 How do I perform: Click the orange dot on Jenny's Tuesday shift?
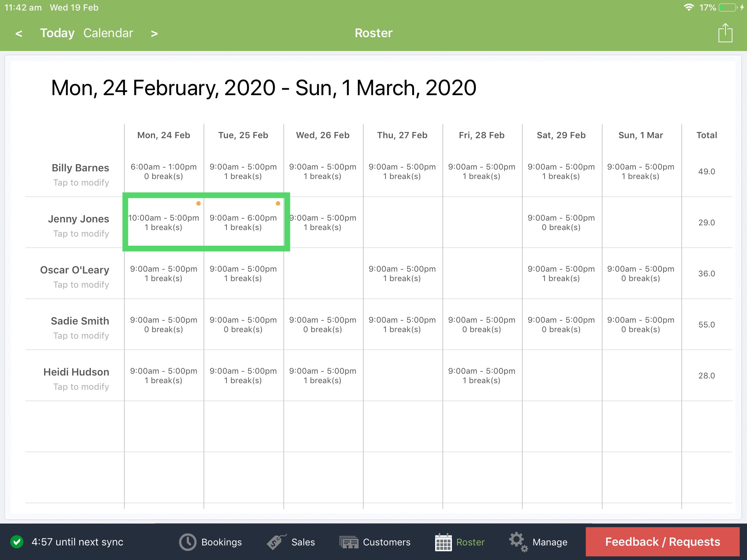point(278,204)
